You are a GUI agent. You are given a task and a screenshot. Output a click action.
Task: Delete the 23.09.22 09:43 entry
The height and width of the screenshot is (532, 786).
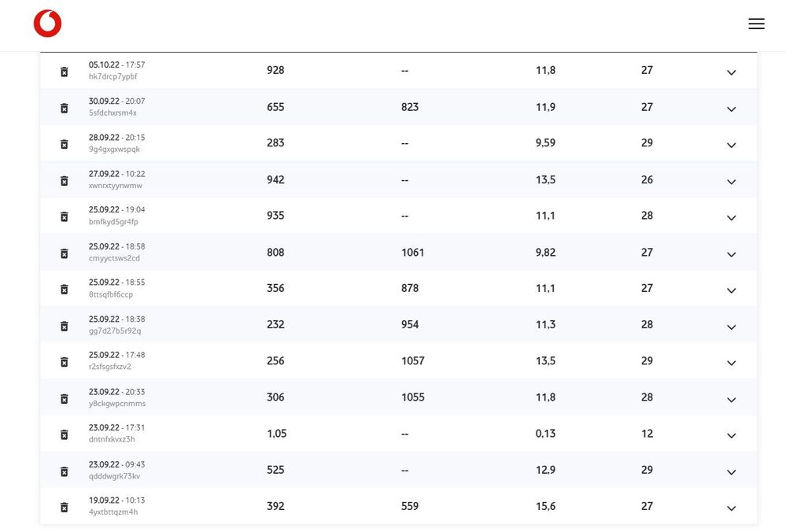[65, 471]
